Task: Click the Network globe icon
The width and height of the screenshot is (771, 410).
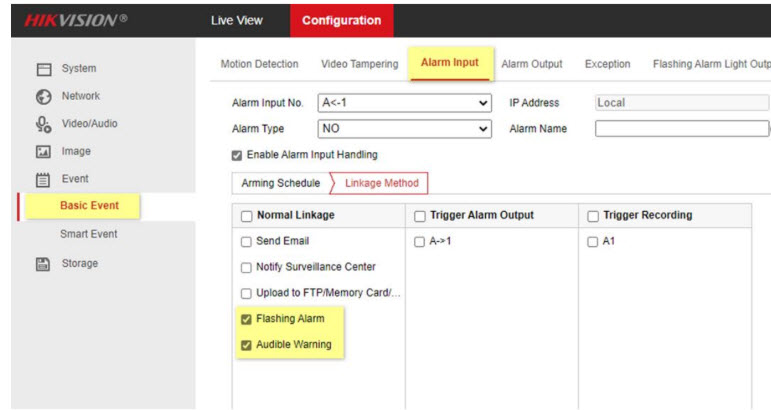Action: click(43, 97)
